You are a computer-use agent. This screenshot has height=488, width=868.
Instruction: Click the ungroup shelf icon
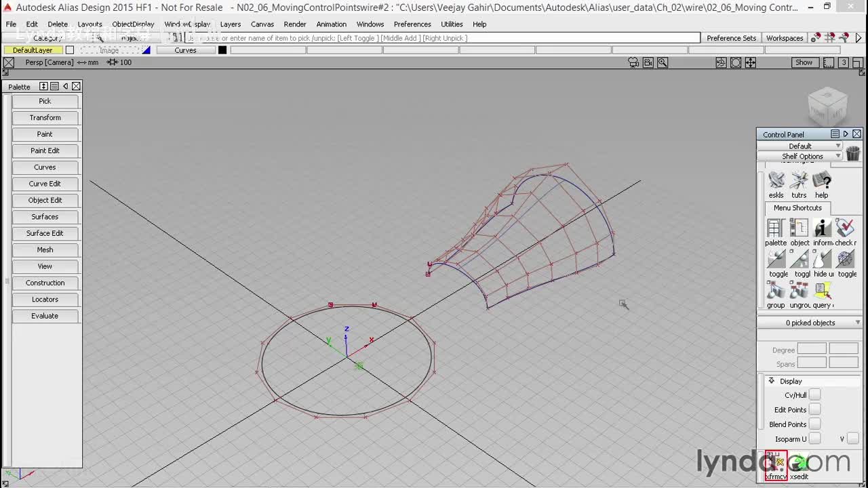(799, 291)
